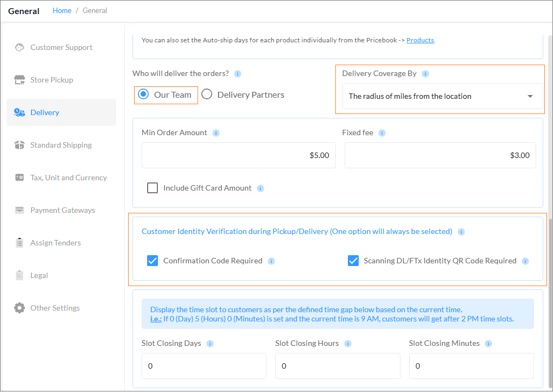Open Customer Support settings section

tap(61, 47)
